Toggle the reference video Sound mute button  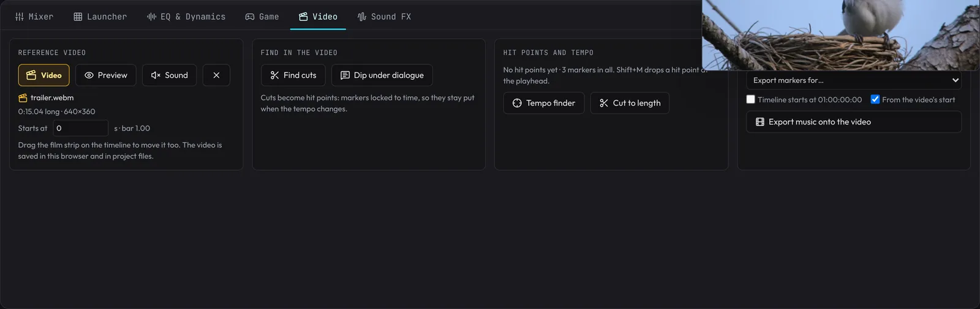click(x=170, y=75)
